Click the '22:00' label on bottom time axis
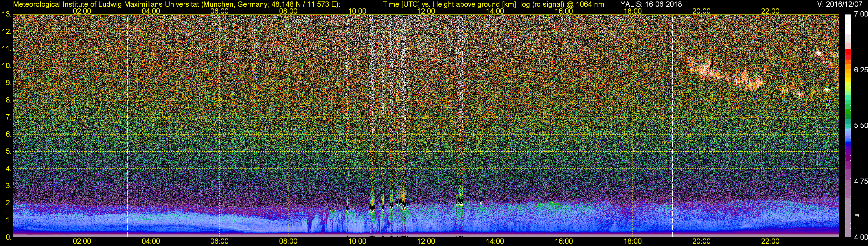868x246 pixels. [x=770, y=241]
